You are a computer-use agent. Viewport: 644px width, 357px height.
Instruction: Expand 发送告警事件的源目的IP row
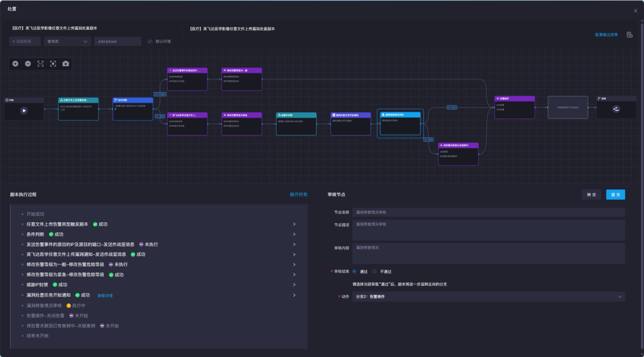(x=294, y=244)
